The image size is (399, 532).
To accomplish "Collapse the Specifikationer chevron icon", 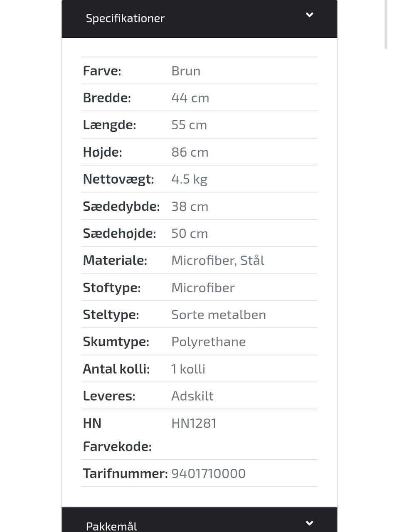I will 309,15.
